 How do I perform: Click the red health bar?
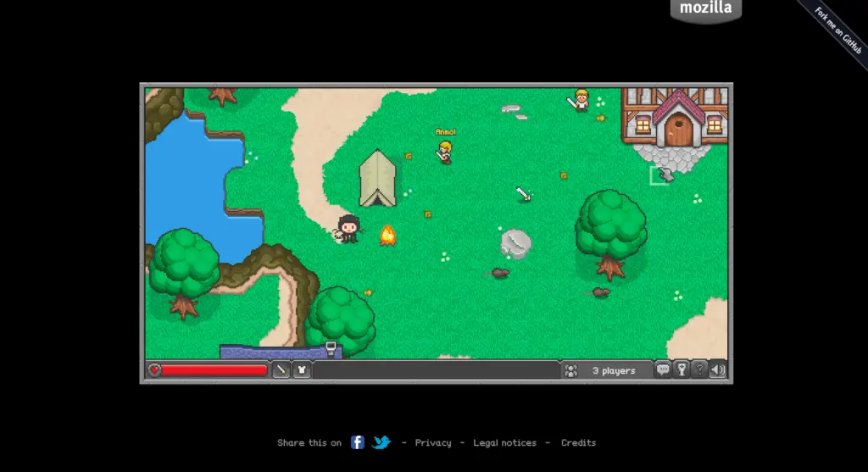tap(214, 370)
